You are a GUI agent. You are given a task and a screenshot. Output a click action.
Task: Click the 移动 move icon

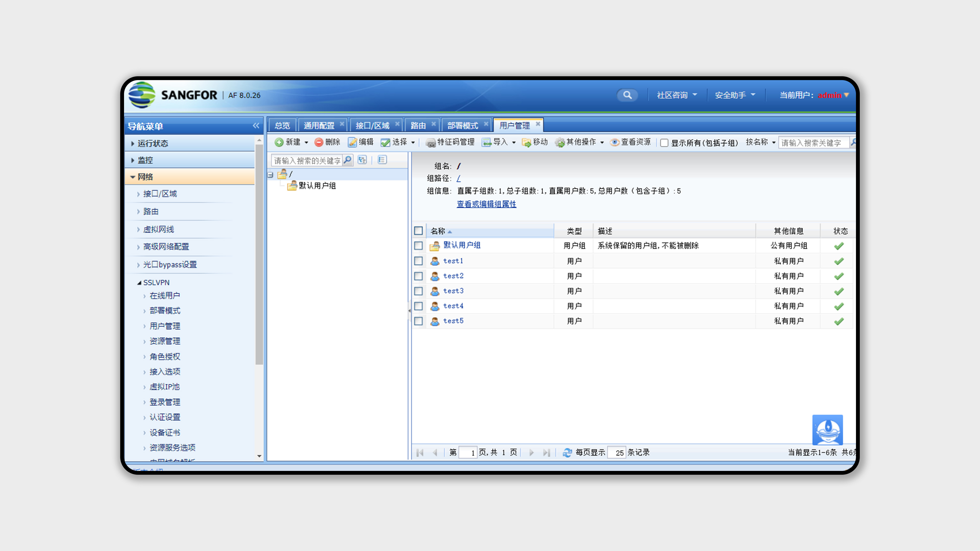click(x=526, y=142)
